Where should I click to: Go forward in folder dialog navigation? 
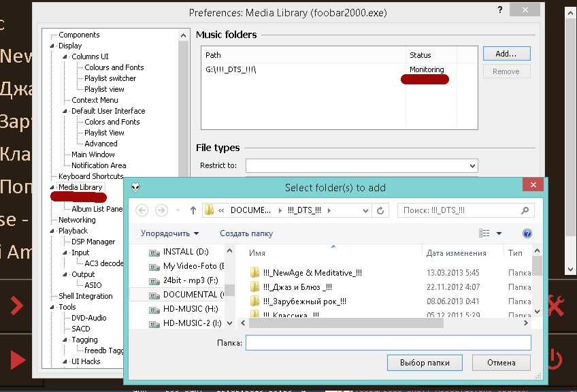[x=161, y=210]
